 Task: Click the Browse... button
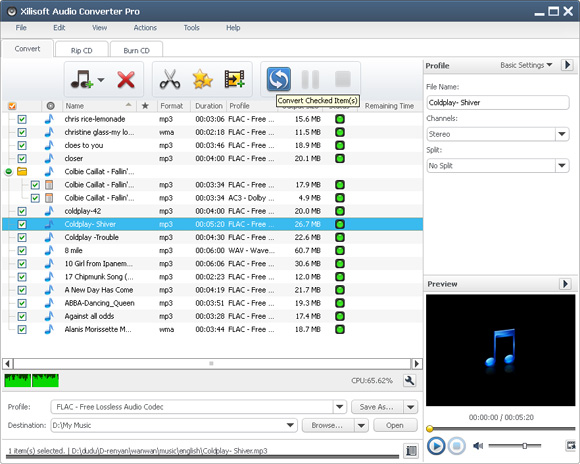(x=327, y=426)
